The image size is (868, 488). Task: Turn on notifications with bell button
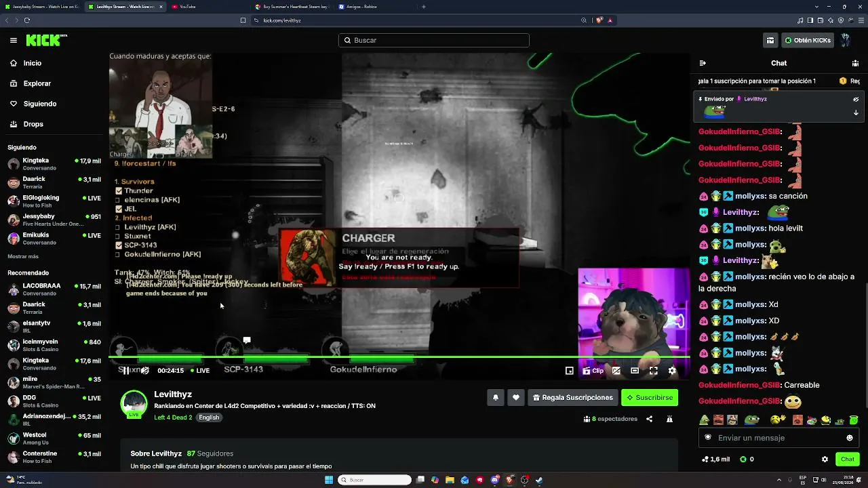pos(496,398)
